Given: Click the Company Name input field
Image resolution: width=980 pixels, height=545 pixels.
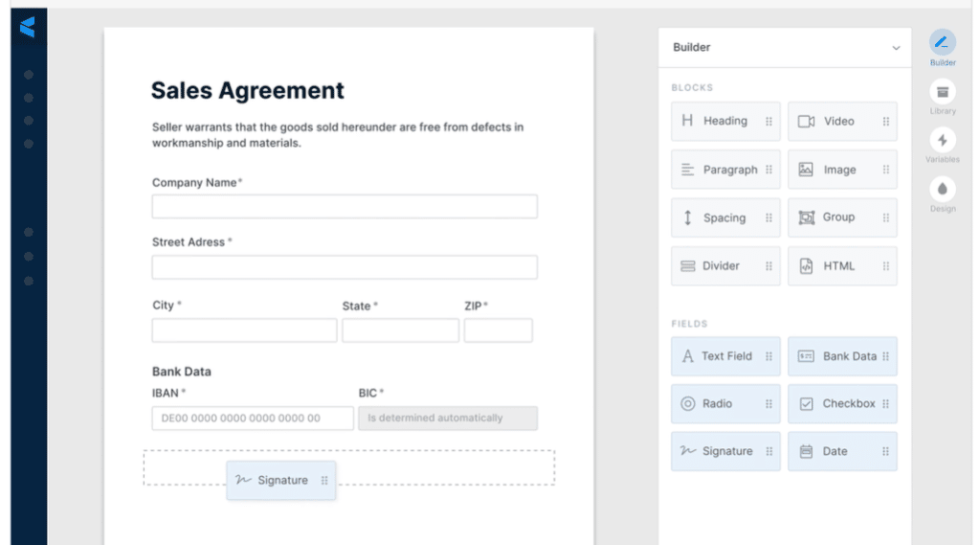Looking at the screenshot, I should (345, 207).
